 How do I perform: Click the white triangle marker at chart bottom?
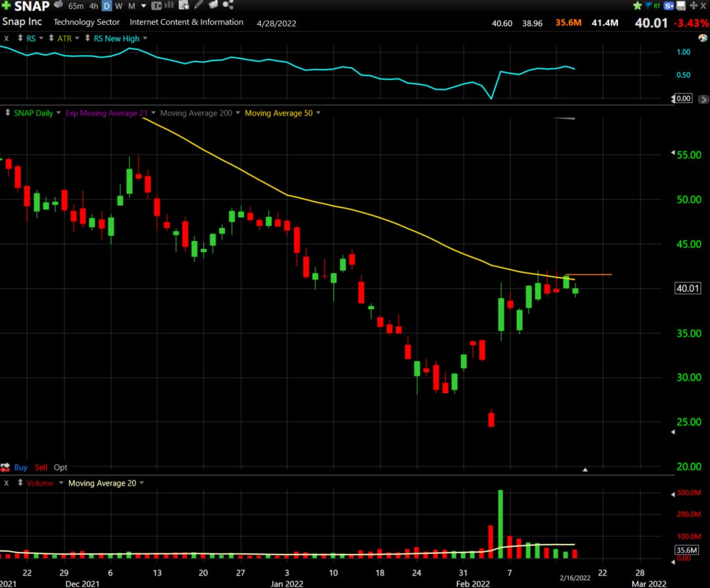click(x=585, y=469)
